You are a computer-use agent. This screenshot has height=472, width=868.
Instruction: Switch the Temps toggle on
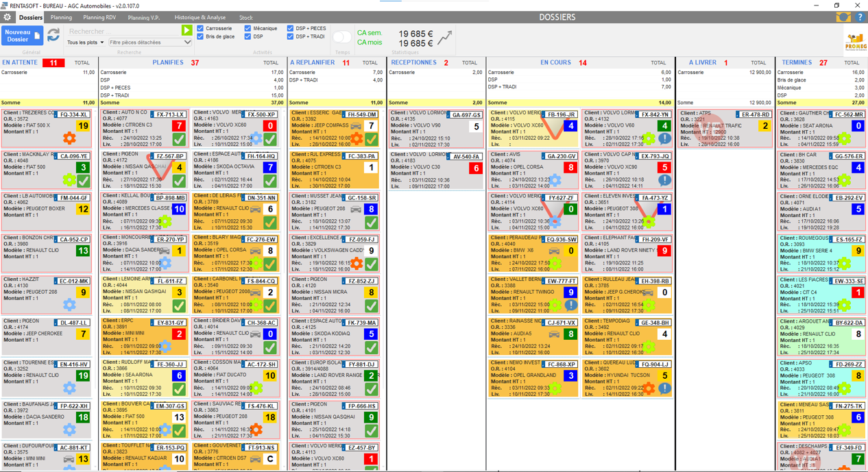341,37
